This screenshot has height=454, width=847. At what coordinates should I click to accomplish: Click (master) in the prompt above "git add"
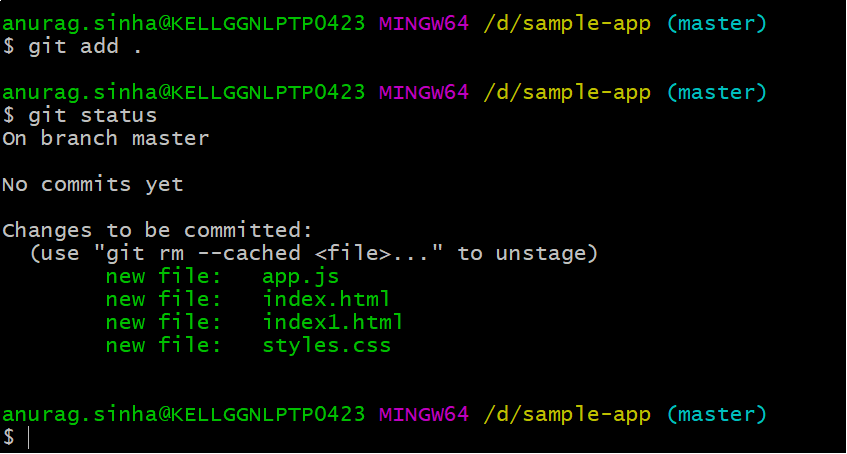(x=716, y=23)
